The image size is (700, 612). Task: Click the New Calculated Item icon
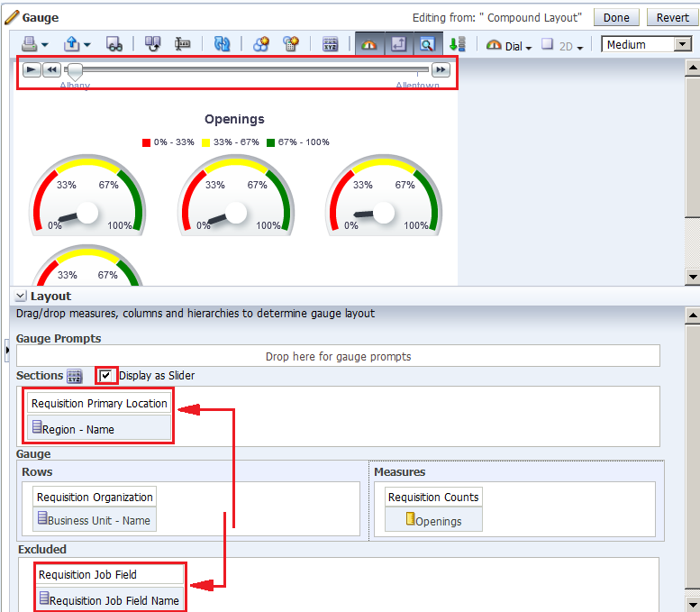coord(291,44)
